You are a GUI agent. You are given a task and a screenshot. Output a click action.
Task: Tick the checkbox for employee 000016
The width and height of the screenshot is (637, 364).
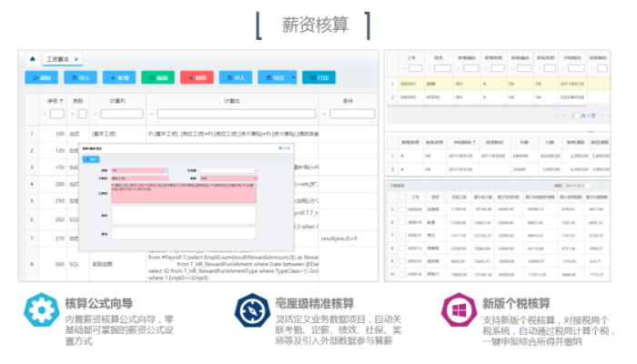click(402, 273)
